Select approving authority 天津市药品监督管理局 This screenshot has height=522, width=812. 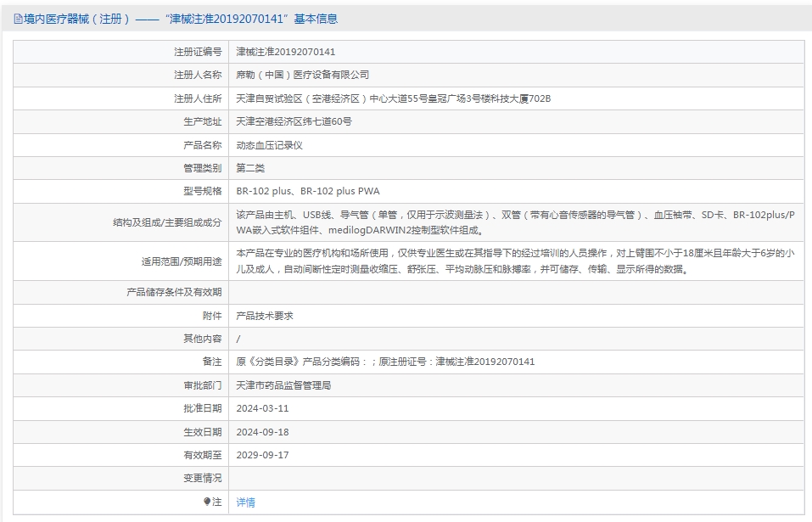[283, 385]
